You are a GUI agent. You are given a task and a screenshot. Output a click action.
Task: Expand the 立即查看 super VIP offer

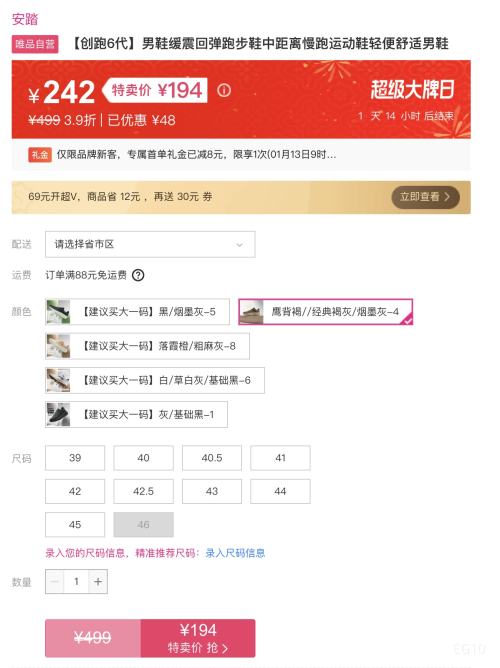click(425, 197)
